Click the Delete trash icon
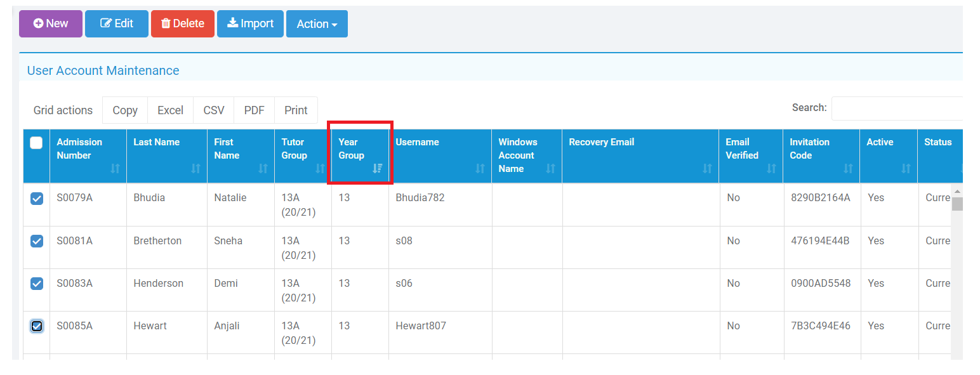Image resolution: width=980 pixels, height=375 pixels. (x=168, y=23)
